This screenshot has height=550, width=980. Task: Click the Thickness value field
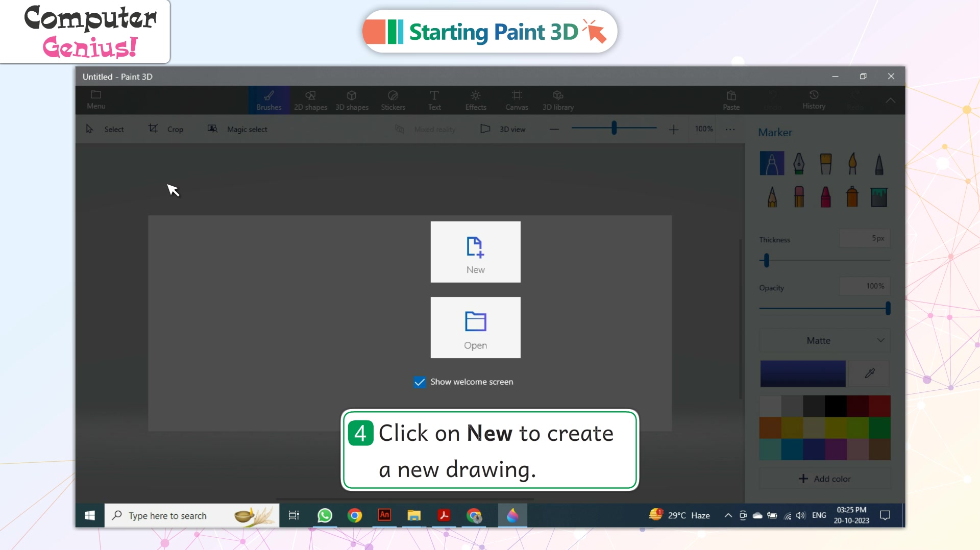(x=865, y=238)
